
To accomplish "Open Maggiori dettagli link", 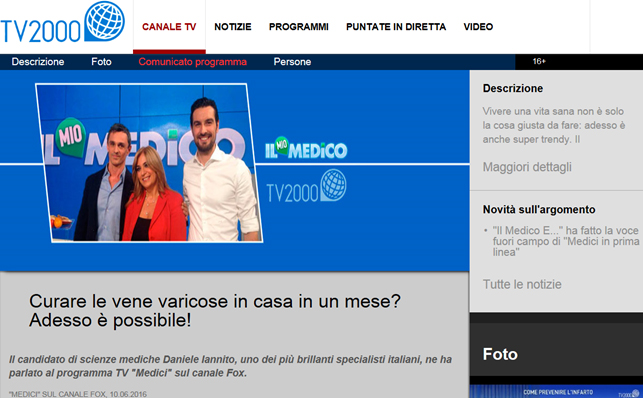I will click(527, 167).
